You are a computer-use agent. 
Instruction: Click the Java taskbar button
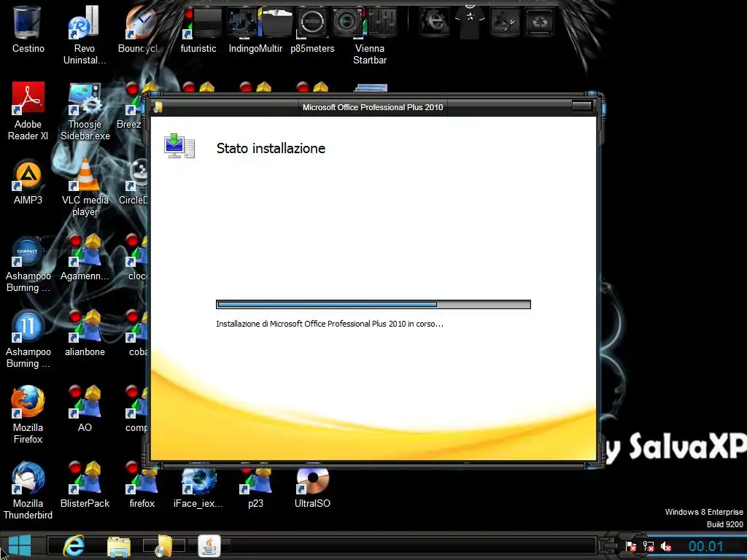click(209, 545)
